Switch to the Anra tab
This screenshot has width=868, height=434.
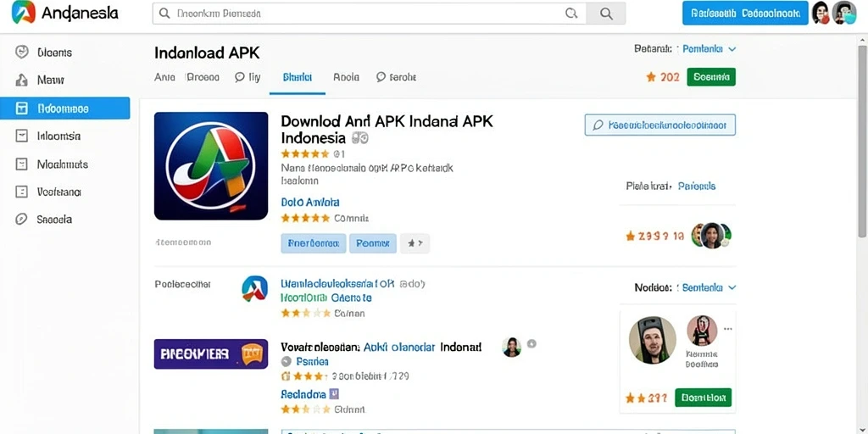point(164,77)
